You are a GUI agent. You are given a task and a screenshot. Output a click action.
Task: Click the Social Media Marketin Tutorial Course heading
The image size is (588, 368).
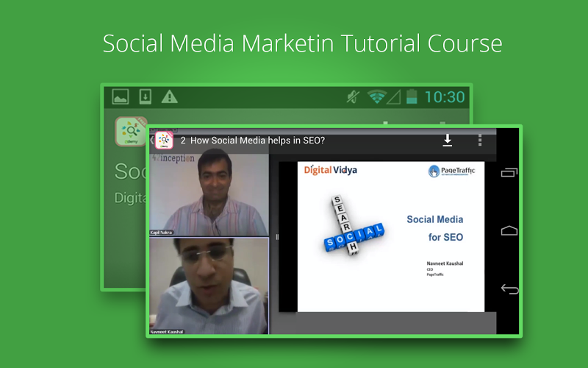click(x=302, y=43)
